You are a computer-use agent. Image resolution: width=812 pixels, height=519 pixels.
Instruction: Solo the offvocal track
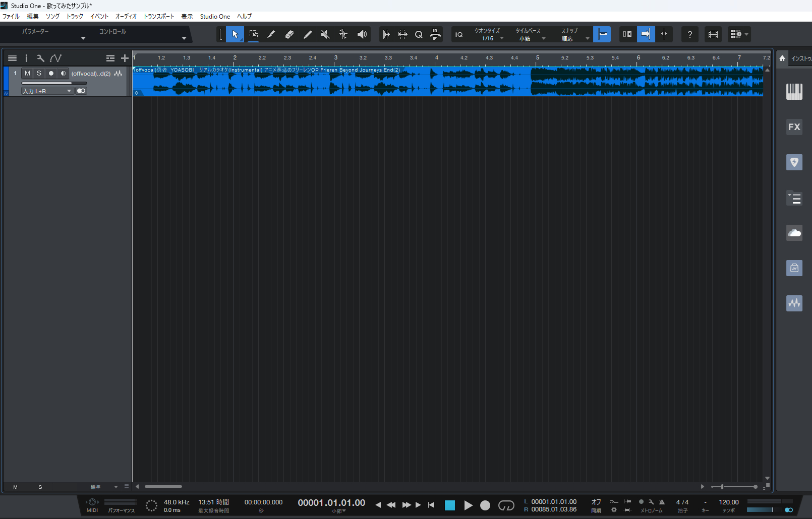(x=39, y=74)
